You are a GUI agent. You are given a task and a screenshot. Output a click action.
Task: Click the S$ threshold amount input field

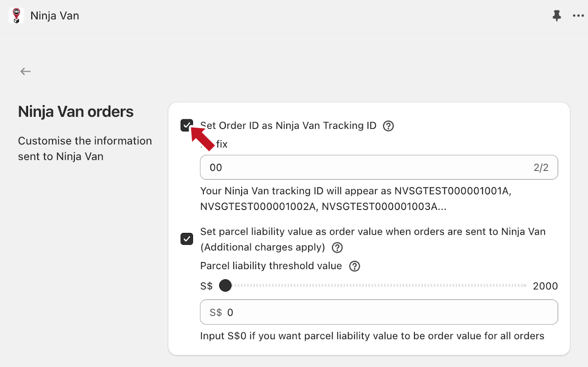pos(386,313)
